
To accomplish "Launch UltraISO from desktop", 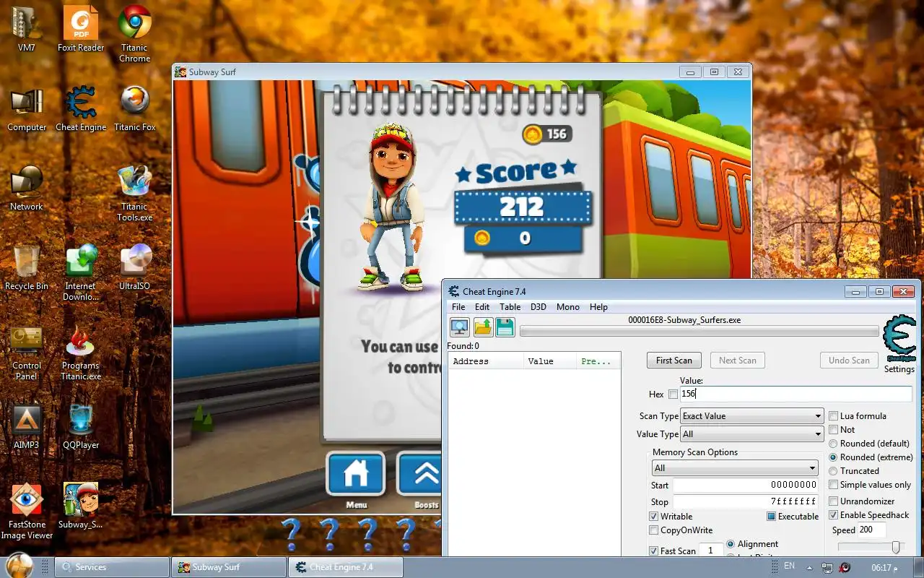I will (x=134, y=267).
